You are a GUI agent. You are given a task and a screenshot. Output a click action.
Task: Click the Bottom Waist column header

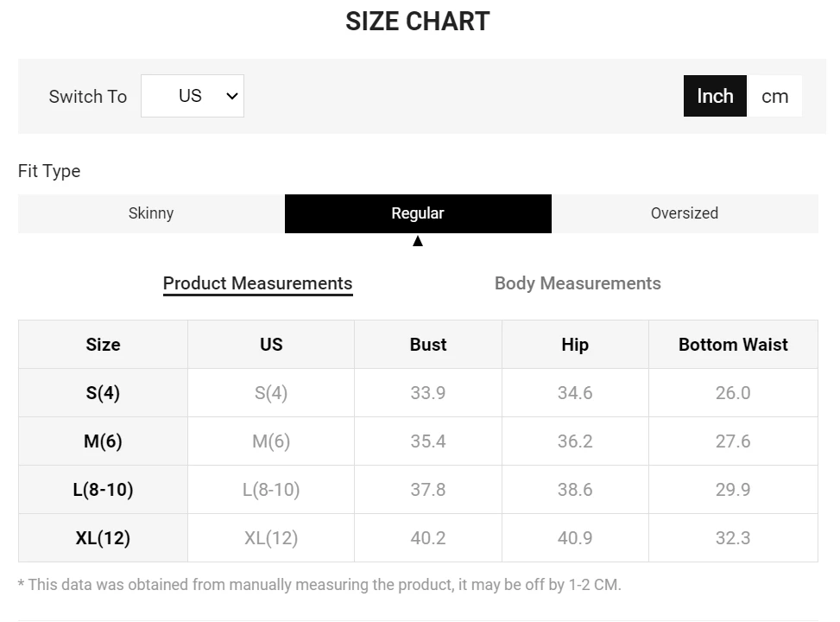click(x=733, y=345)
